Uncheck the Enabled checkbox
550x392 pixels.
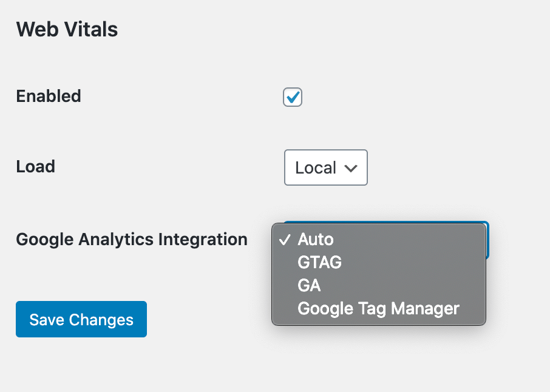293,97
